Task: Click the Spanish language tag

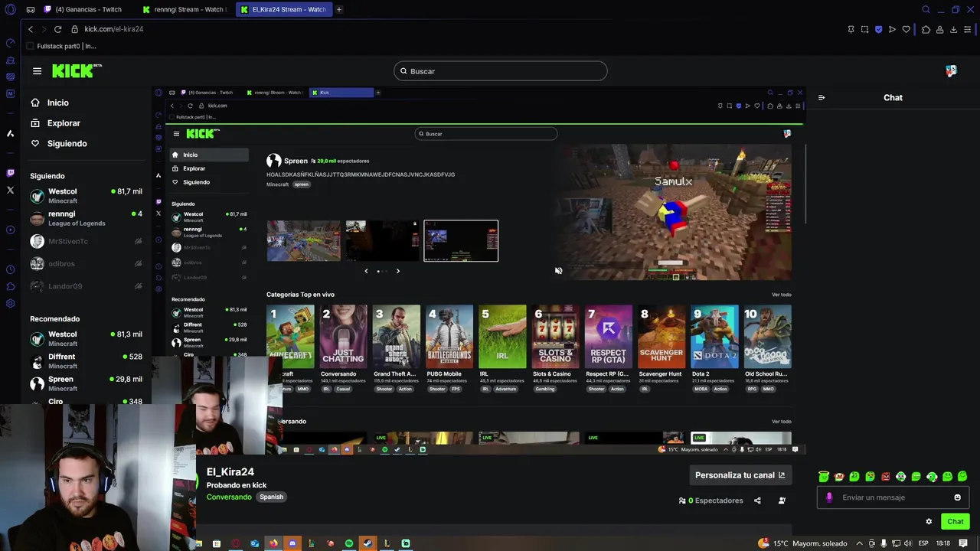Action: 271,497
